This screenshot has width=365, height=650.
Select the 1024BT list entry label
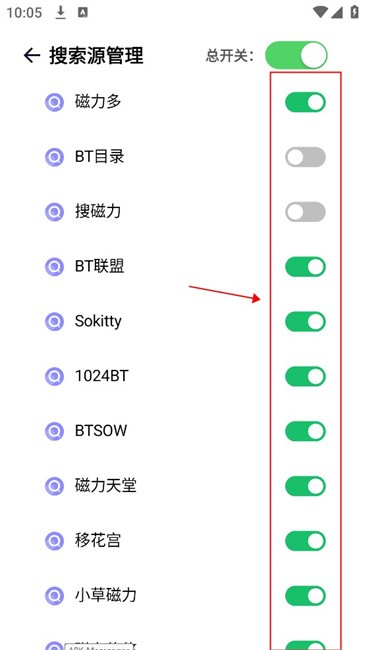coord(102,376)
